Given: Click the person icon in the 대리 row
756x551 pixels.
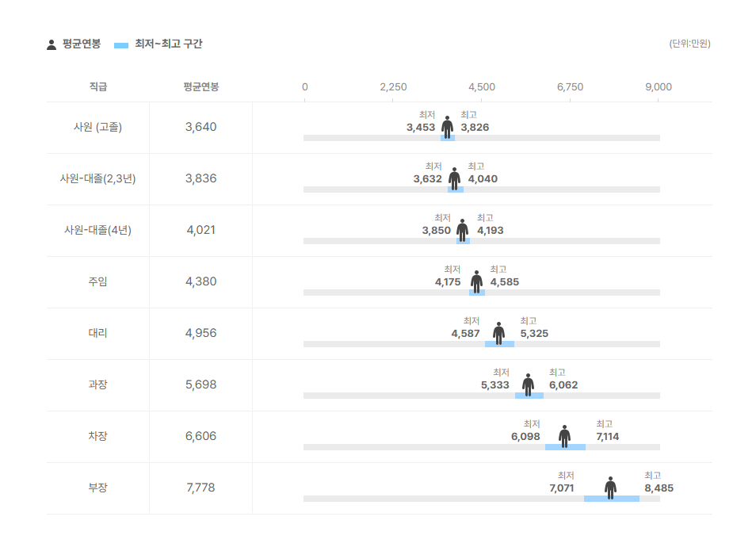Looking at the screenshot, I should (498, 333).
